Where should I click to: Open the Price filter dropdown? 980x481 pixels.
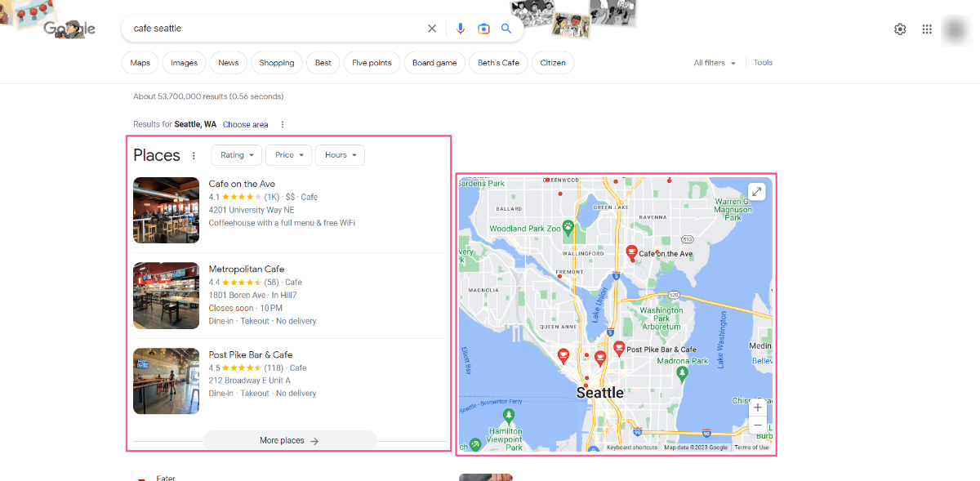pos(289,155)
